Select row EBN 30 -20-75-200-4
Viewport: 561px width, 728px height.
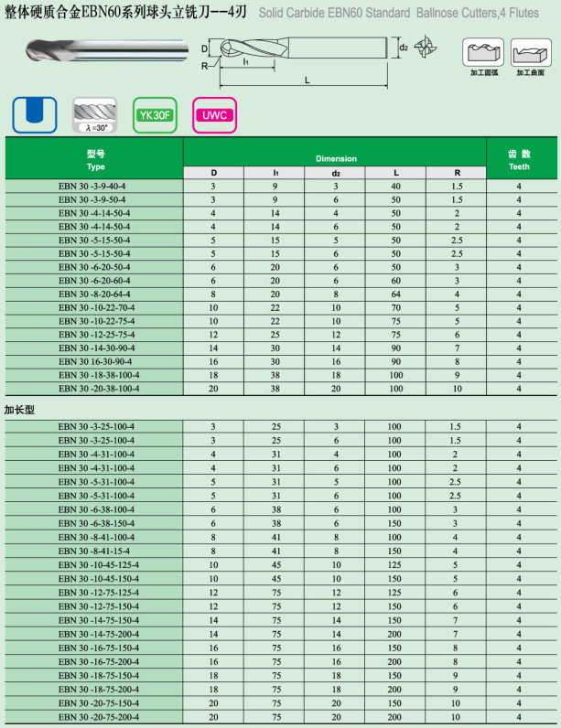click(281, 717)
